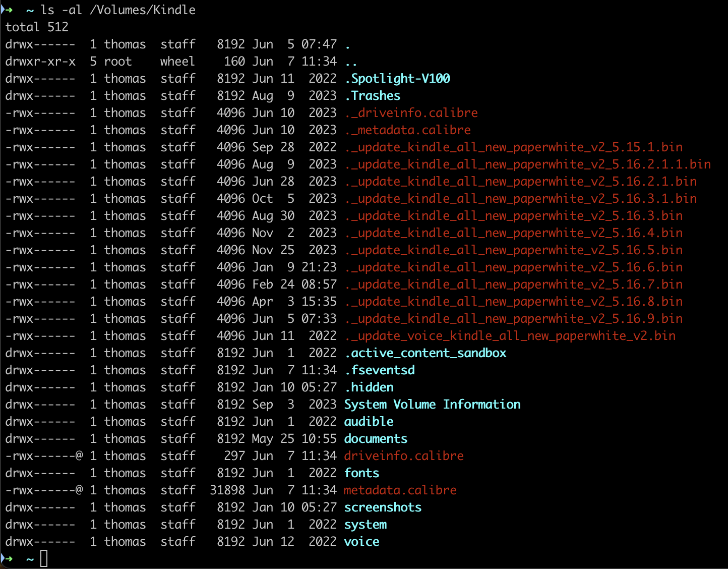
Task: Select the screenshots directory name
Action: pyautogui.click(x=383, y=507)
